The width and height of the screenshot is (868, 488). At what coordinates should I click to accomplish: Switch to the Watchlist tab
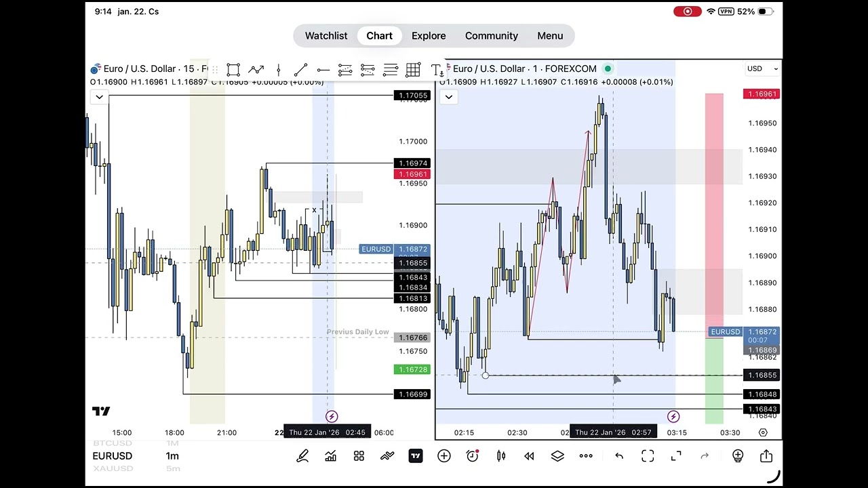coord(326,36)
